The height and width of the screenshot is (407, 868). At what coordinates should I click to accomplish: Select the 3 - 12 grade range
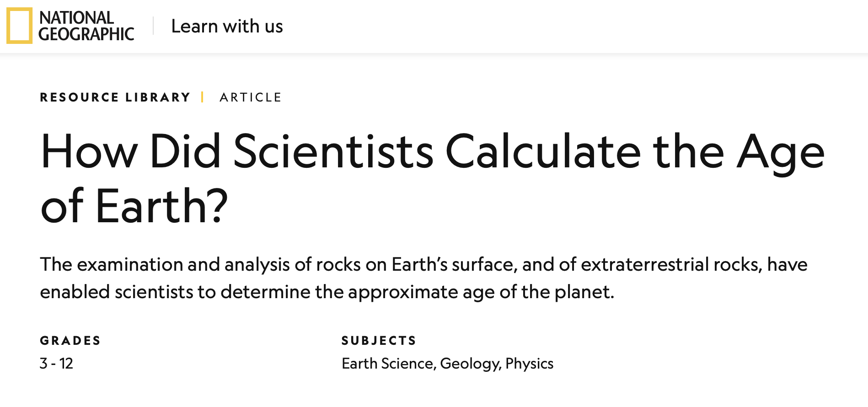[x=56, y=364]
